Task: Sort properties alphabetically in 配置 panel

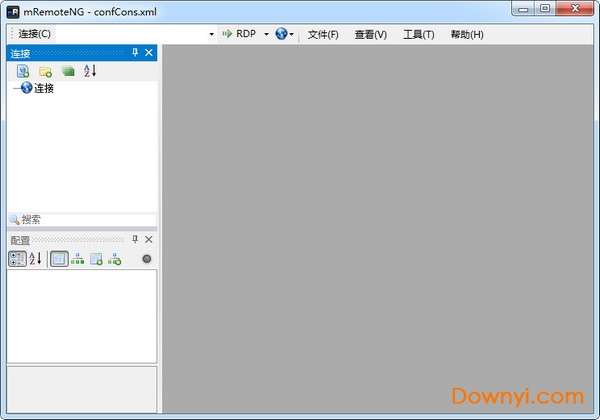Action: [35, 259]
